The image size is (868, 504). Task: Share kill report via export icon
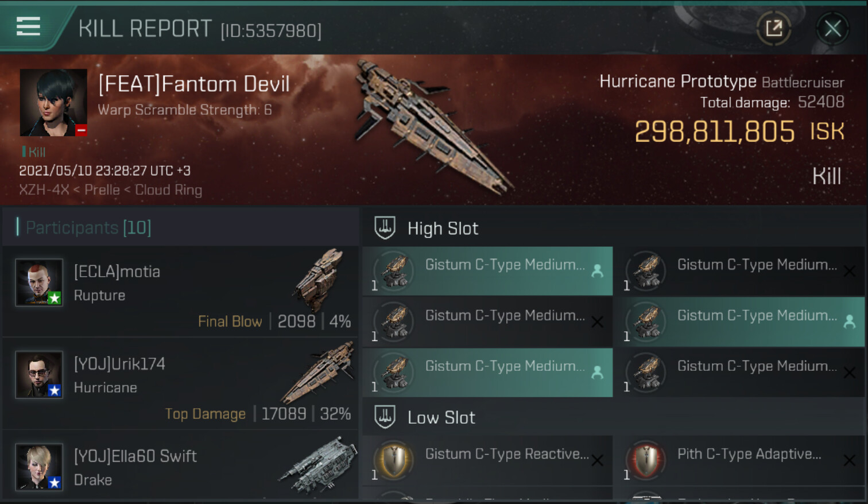(x=774, y=28)
